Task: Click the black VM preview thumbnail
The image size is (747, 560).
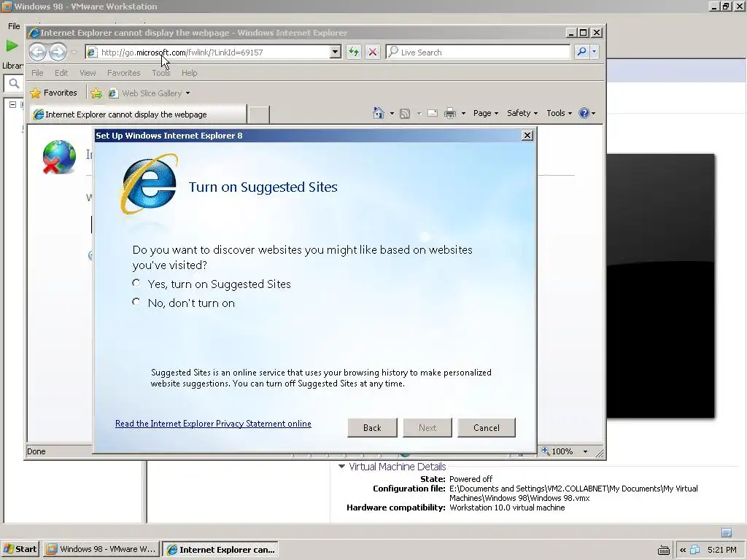Action: (x=661, y=286)
